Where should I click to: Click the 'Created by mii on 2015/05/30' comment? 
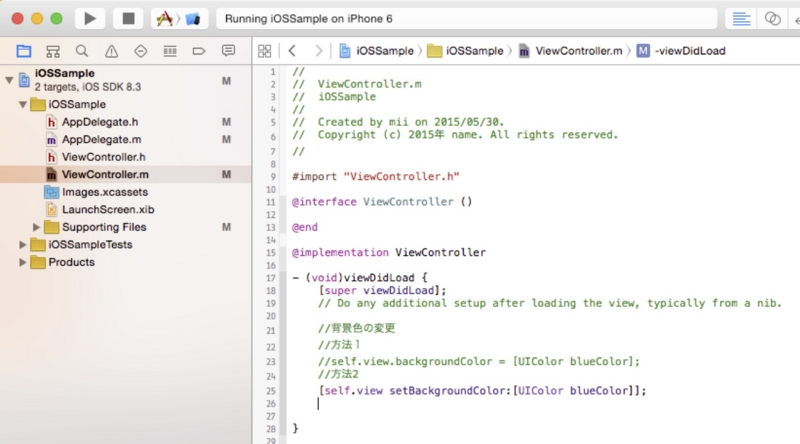pos(398,122)
